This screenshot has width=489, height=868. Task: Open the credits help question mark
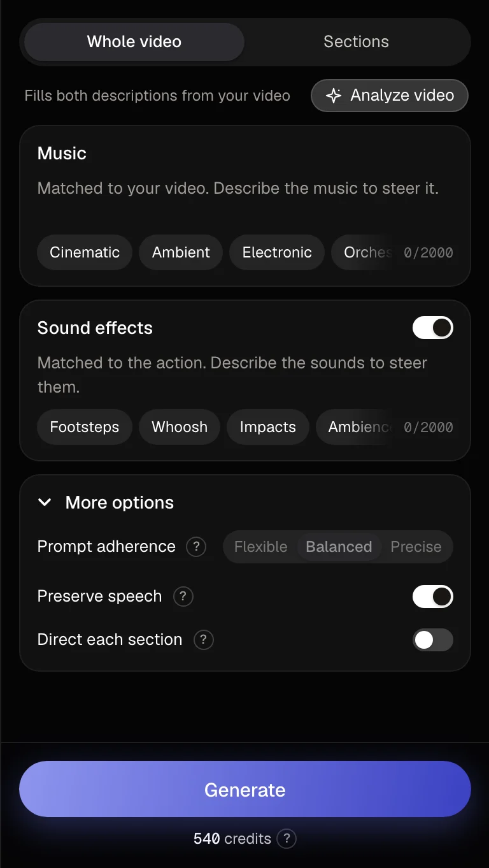(287, 839)
